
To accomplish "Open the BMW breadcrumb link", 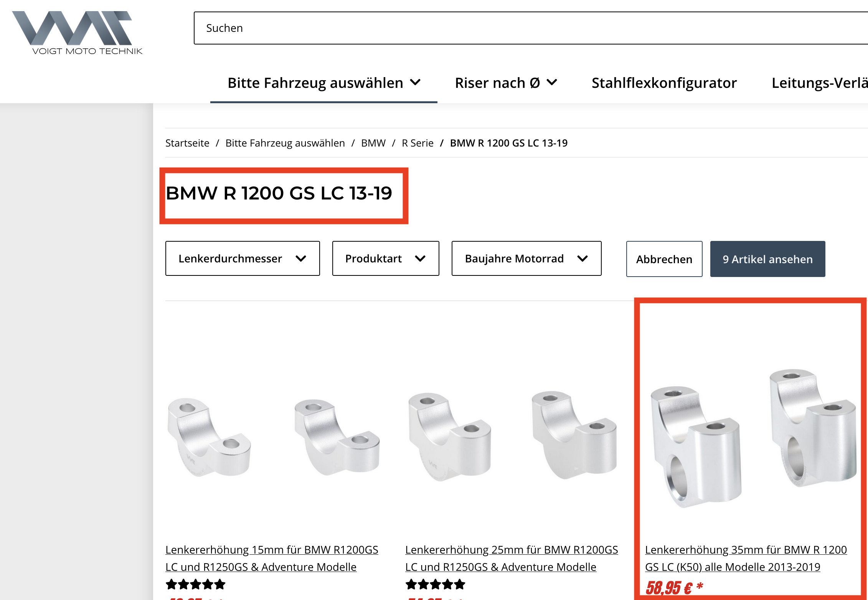I will point(373,143).
